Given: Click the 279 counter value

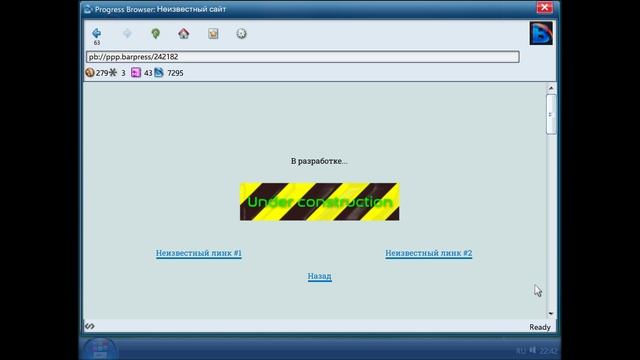Looking at the screenshot, I should [x=102, y=73].
